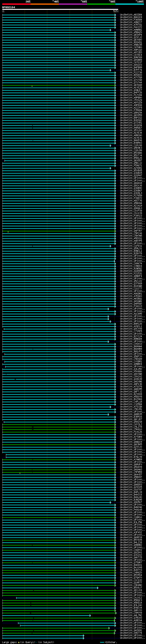This screenshot has height=644, width=146.
Task: Open hit UniRef100_P40372
Action: [131, 27]
